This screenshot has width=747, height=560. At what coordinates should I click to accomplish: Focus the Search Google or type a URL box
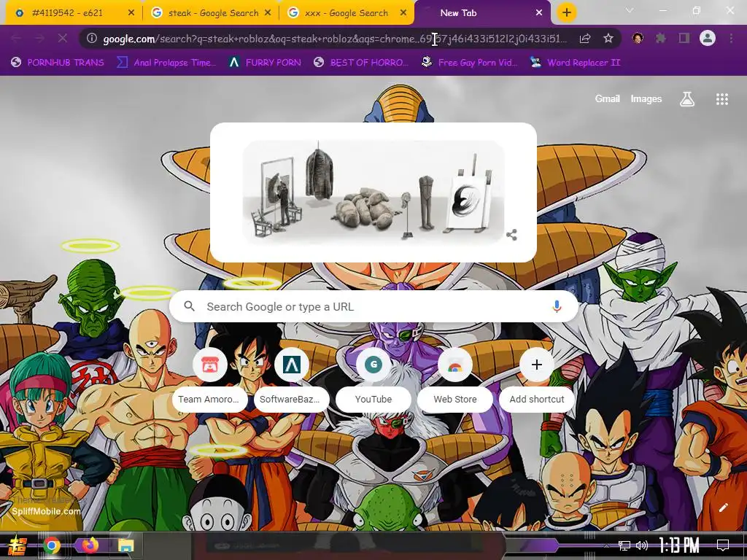374,307
